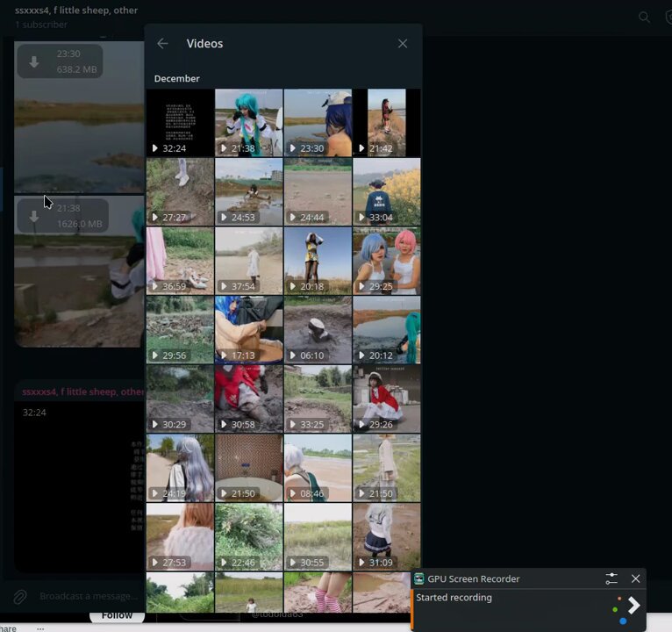Open the 24:53 video thumbnail

pos(249,191)
